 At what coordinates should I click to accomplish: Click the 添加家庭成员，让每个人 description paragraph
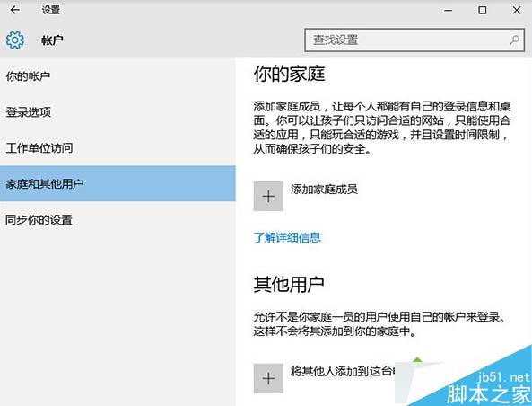(x=382, y=128)
